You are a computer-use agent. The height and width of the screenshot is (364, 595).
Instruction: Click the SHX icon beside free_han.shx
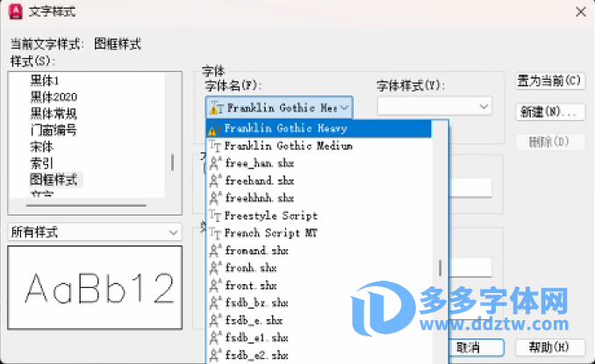click(214, 163)
